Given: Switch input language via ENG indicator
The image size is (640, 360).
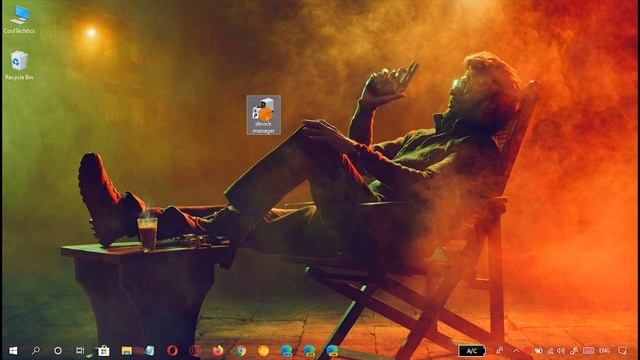Looking at the screenshot, I should [x=604, y=351].
